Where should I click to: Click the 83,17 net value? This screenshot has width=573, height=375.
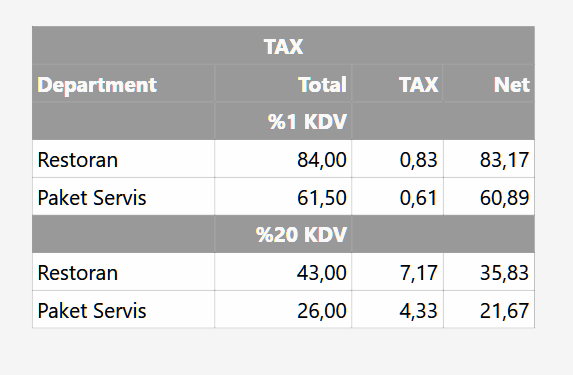click(x=504, y=160)
